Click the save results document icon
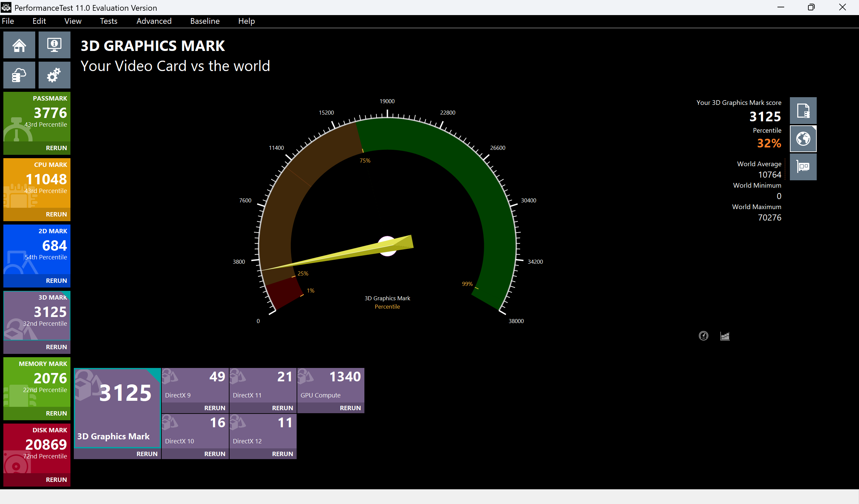The image size is (859, 504). tap(803, 111)
